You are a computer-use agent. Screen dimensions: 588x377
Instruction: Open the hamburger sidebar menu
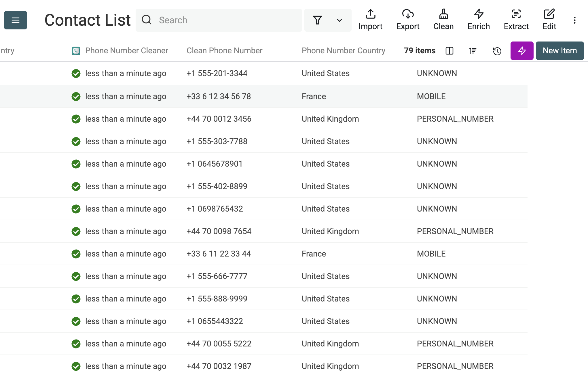pos(16,20)
